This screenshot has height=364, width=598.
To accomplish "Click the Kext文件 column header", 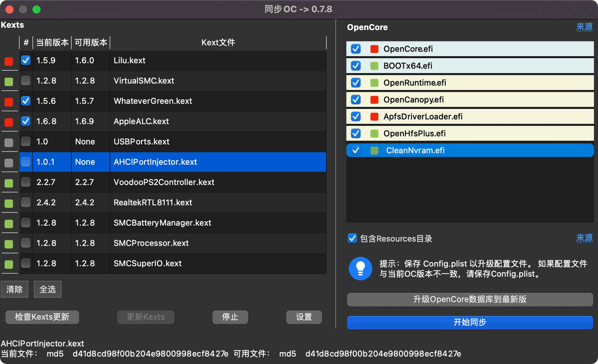I will pyautogui.click(x=218, y=43).
